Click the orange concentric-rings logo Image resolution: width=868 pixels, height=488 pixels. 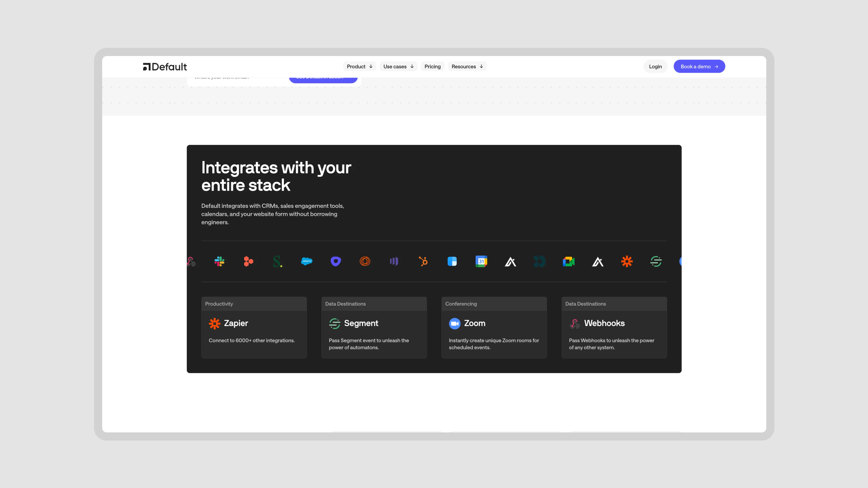click(x=365, y=261)
